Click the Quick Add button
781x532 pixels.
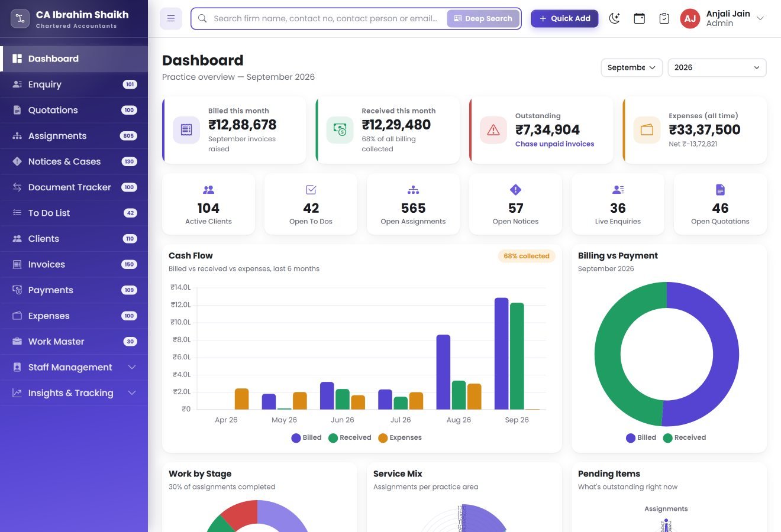pyautogui.click(x=564, y=18)
